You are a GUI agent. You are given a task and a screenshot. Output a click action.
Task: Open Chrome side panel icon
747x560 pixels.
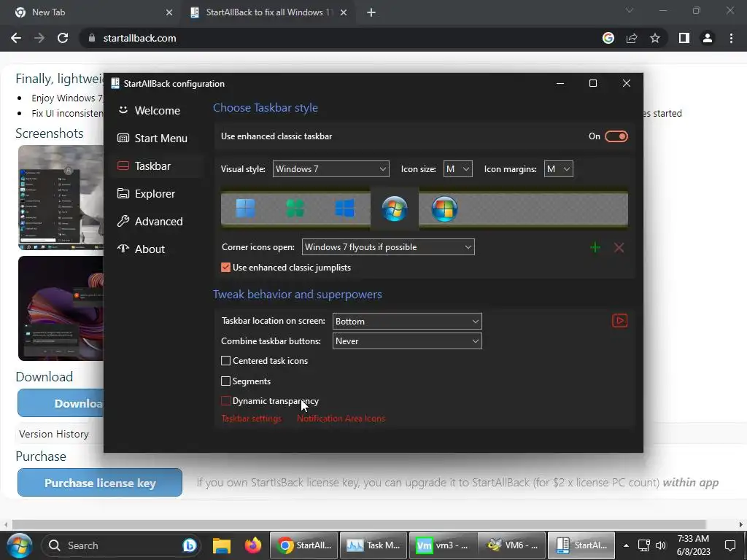684,38
